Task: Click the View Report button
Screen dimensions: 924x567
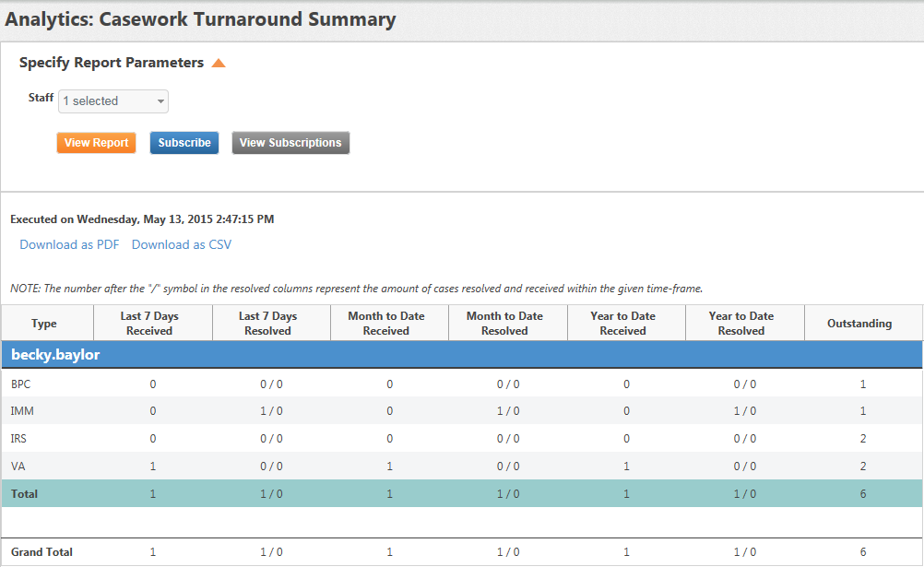Action: (x=96, y=143)
